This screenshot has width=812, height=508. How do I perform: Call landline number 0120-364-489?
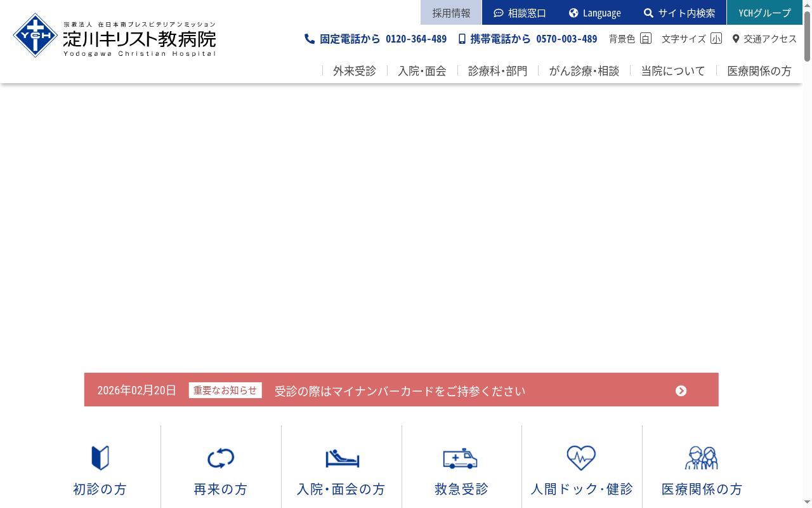click(x=416, y=39)
